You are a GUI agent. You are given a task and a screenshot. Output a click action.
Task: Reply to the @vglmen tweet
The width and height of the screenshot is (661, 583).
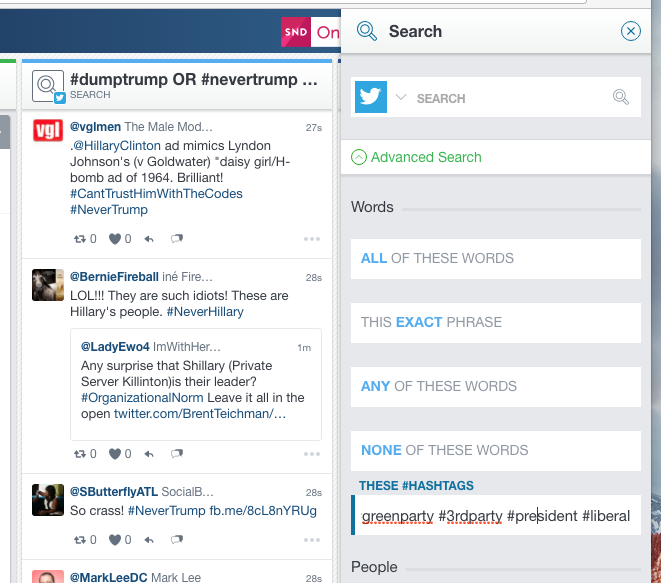click(149, 239)
